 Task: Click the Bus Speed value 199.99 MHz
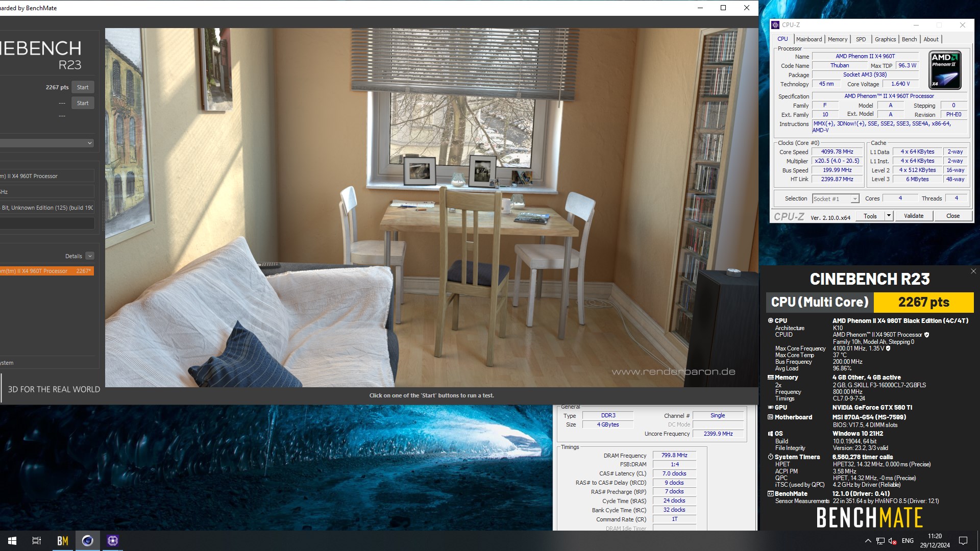837,170
